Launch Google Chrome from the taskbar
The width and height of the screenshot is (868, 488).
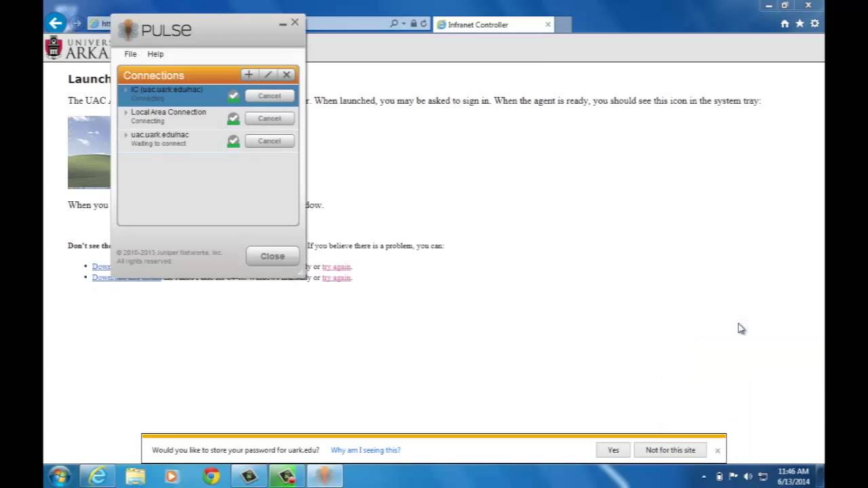pos(211,476)
